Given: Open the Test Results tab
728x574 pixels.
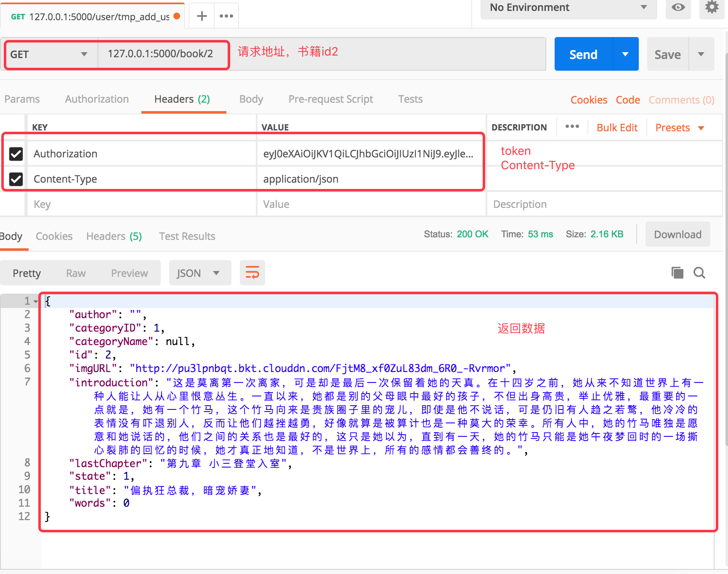Looking at the screenshot, I should [x=187, y=236].
